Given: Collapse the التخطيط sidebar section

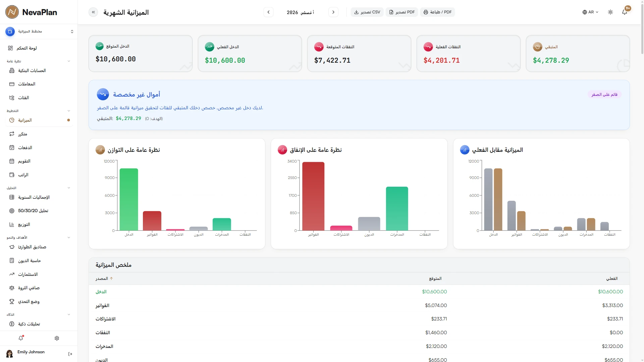Looking at the screenshot, I should point(69,111).
